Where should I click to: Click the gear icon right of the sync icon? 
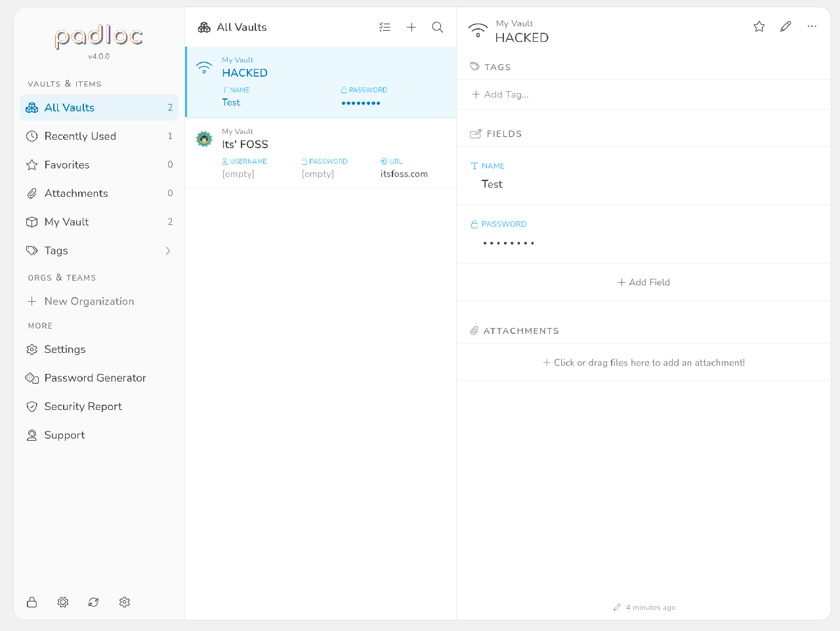pos(125,602)
